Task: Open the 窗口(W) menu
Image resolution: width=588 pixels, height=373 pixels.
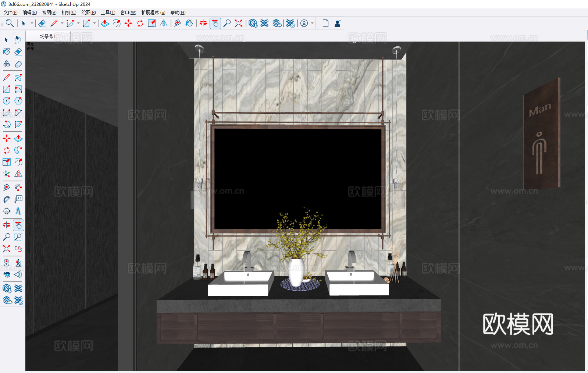Action: click(128, 13)
